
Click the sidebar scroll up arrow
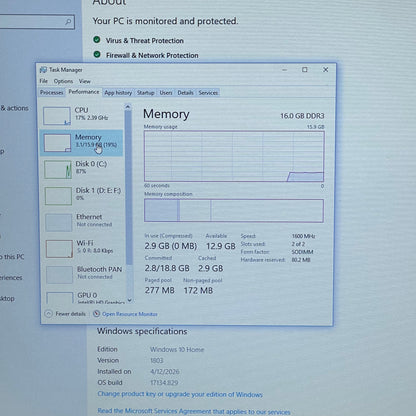click(x=128, y=107)
